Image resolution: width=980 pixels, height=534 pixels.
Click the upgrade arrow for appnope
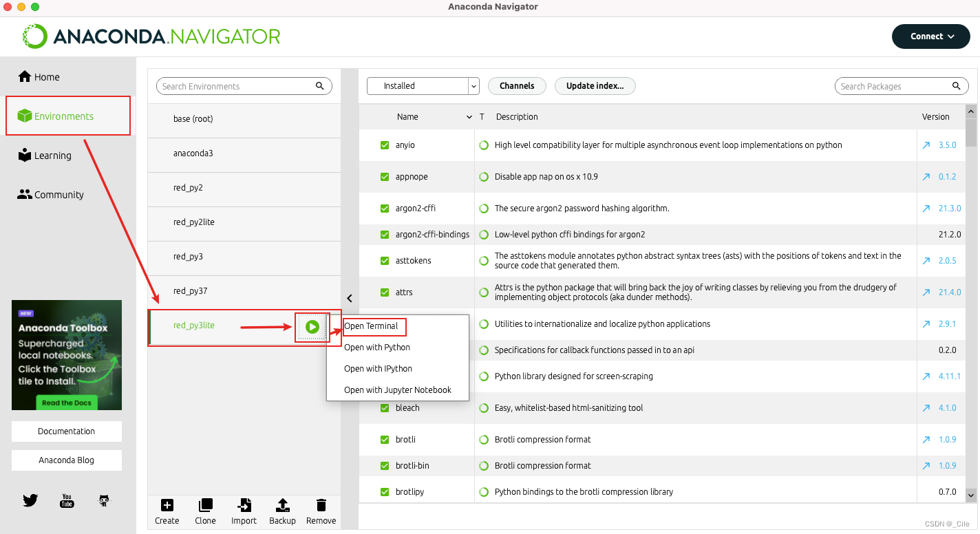tap(926, 177)
